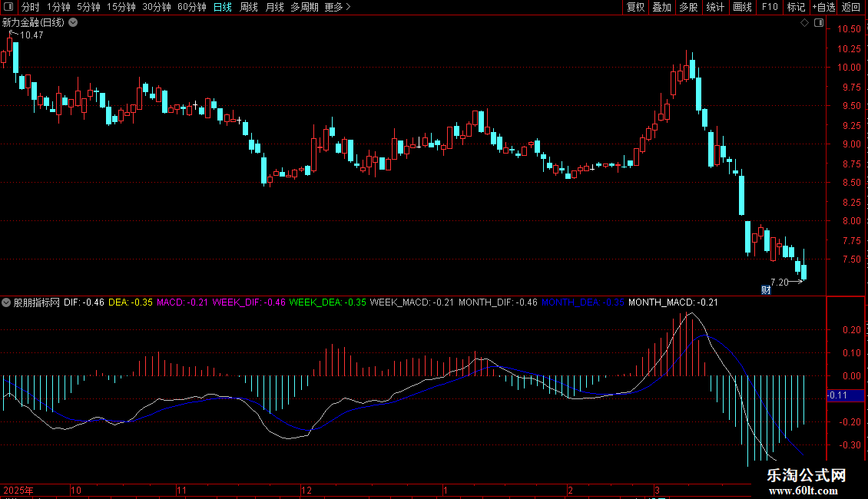Click the 标记 mark button

tap(796, 7)
